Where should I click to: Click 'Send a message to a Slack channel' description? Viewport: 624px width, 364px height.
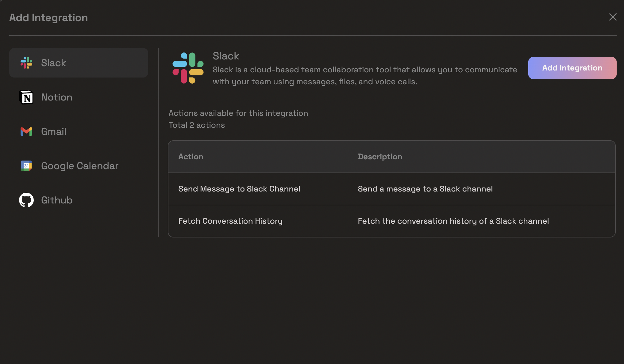tap(425, 189)
